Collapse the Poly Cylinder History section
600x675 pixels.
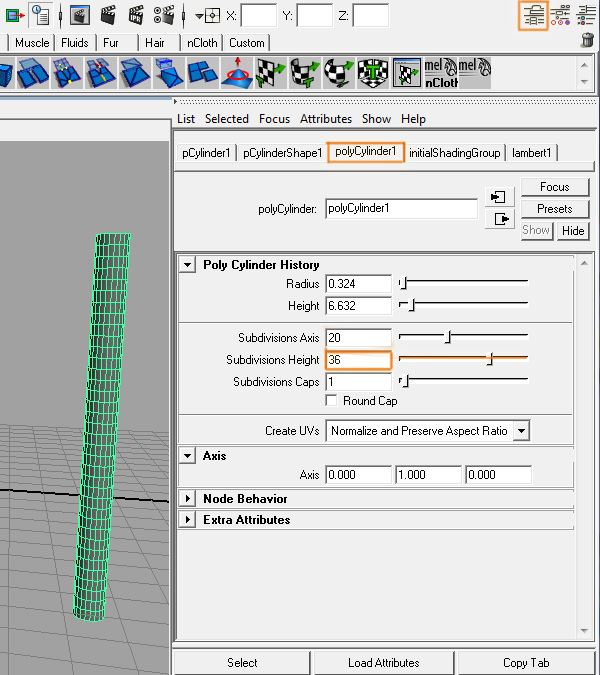[x=187, y=265]
